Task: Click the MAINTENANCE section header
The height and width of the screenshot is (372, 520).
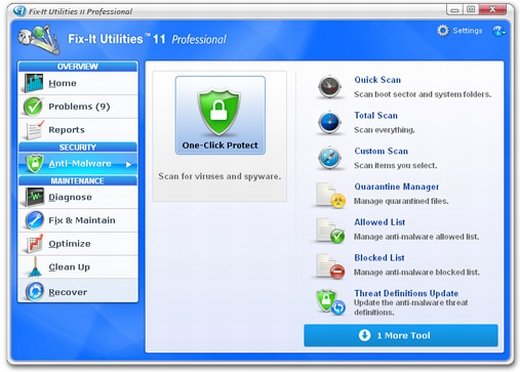Action: [78, 181]
